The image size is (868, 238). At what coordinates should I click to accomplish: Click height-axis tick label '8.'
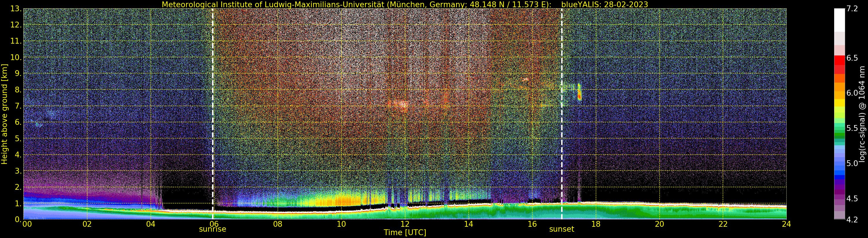click(18, 90)
